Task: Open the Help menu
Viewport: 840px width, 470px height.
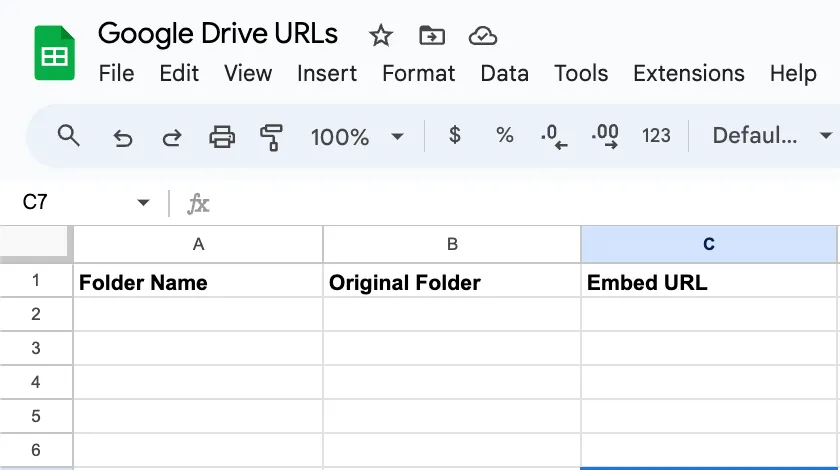Action: [x=793, y=73]
